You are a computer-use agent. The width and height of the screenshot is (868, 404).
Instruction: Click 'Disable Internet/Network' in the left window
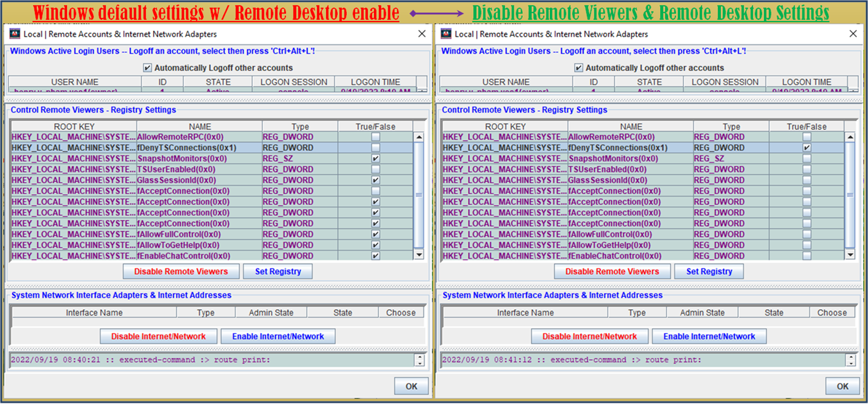click(x=158, y=336)
